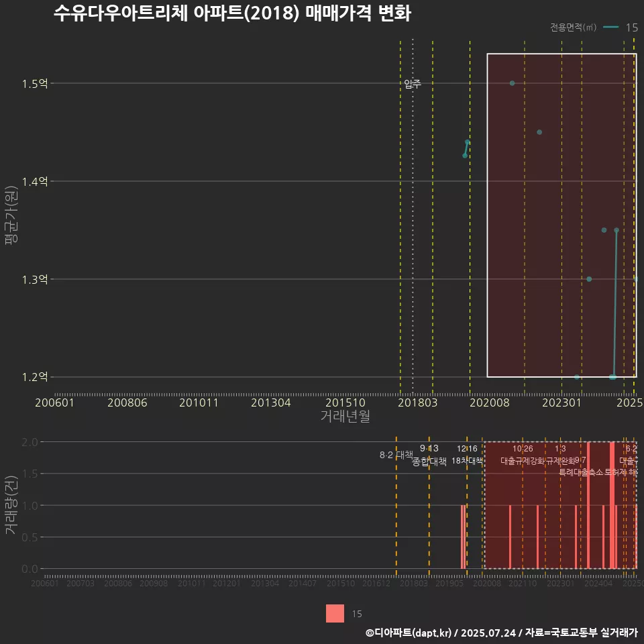This screenshot has height=644, width=644.
Task: Click the 0.5 volume axis label
Action: pyautogui.click(x=30, y=537)
